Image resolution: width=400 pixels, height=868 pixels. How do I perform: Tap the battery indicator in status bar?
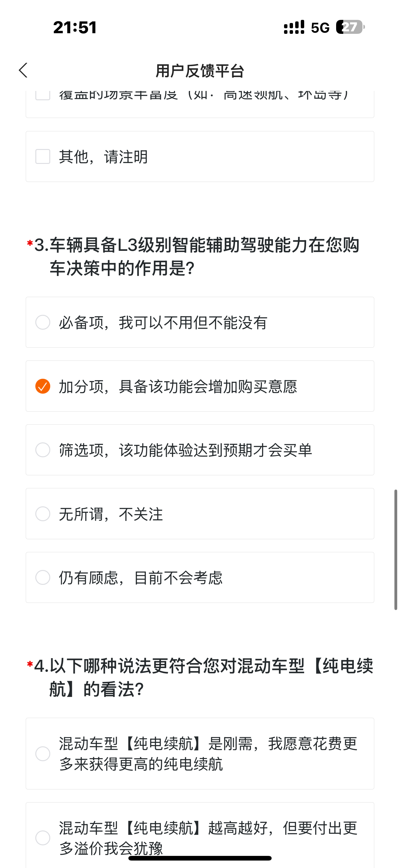pos(350,27)
